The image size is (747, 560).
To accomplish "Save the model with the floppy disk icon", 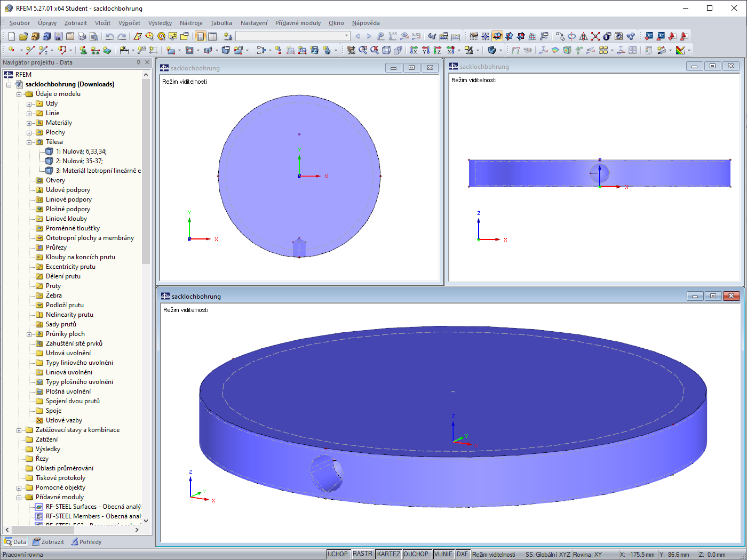I will (58, 36).
